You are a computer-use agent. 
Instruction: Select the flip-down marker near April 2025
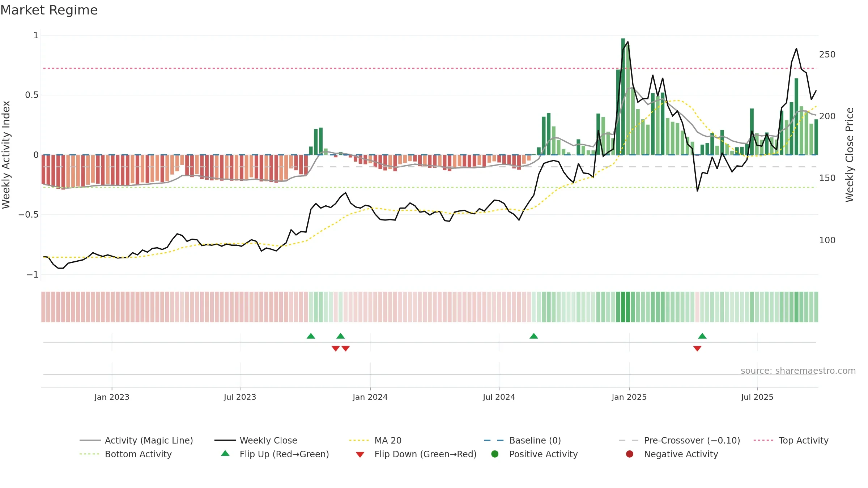point(697,348)
